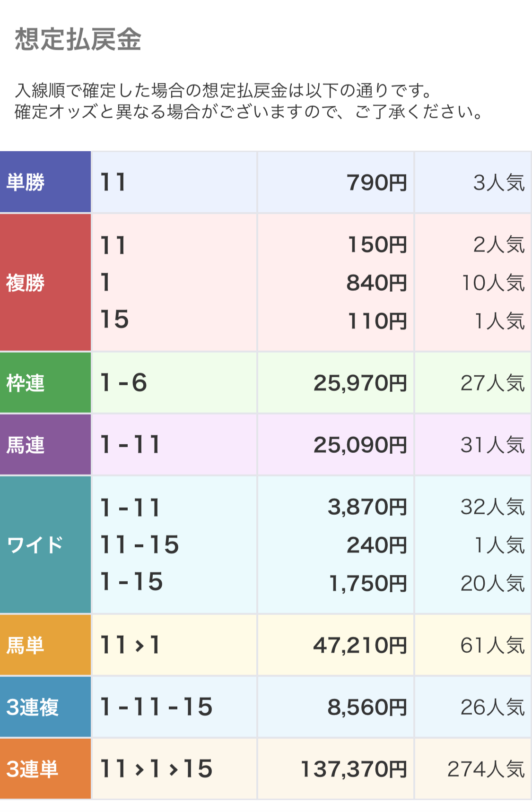532x812 pixels.
Task: Tap the 25,970円 payout amount
Action: tap(360, 383)
